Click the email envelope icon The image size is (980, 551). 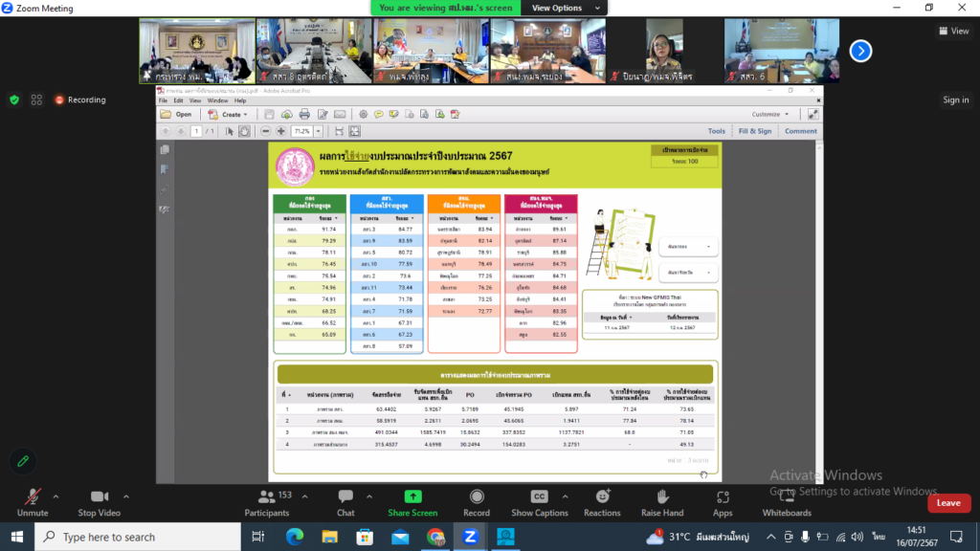340,115
